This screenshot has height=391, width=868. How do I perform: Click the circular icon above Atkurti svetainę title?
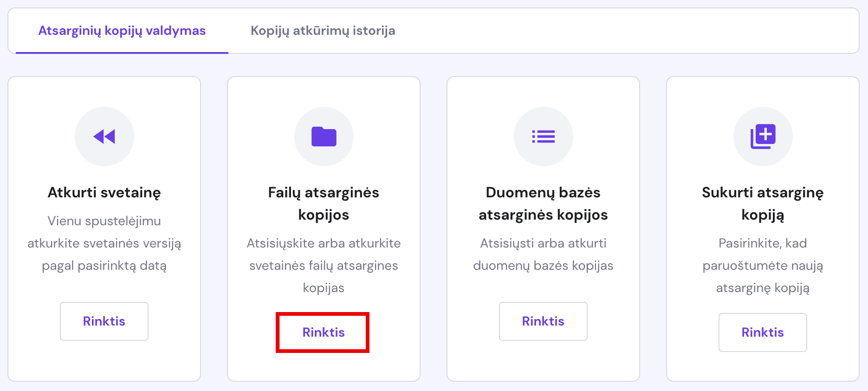(x=104, y=136)
